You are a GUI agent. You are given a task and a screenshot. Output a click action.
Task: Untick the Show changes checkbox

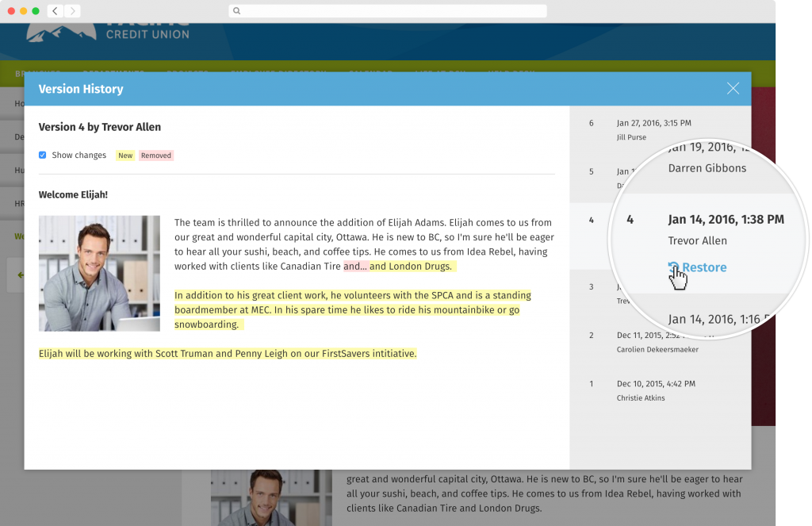tap(43, 155)
